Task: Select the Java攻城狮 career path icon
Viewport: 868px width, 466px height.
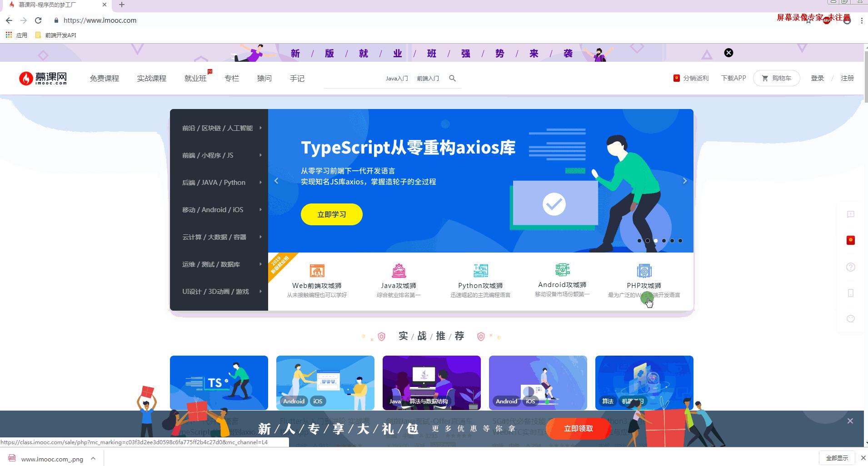Action: (399, 270)
